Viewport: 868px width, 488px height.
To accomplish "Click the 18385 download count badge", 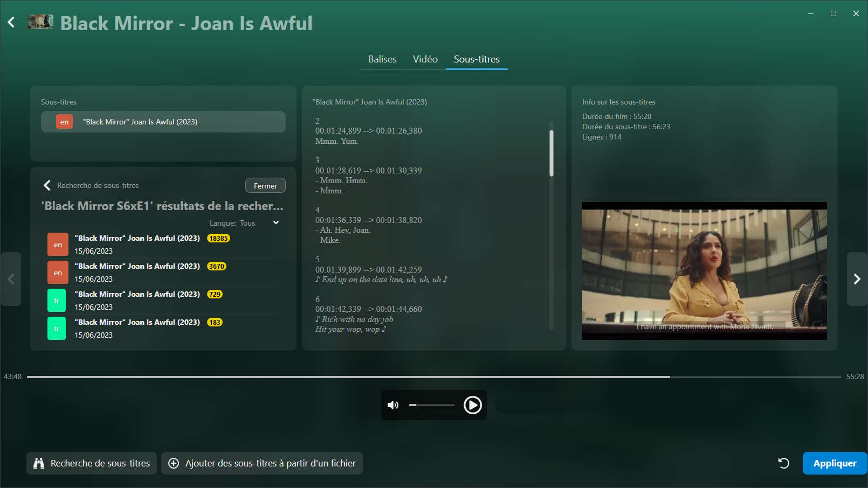I will pos(218,238).
